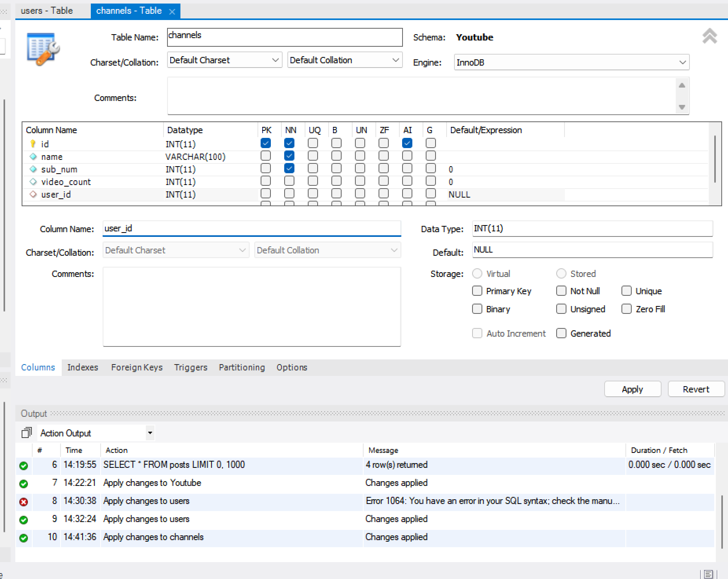Click the Data Type input field
This screenshot has width=728, height=579.
(592, 229)
